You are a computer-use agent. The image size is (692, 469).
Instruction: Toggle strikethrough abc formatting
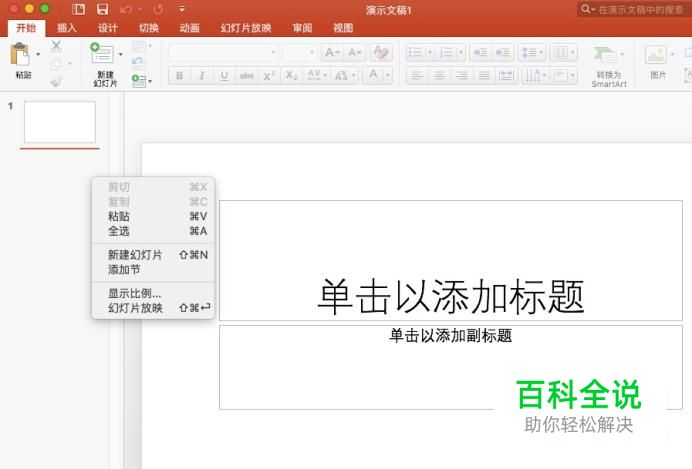tap(246, 76)
